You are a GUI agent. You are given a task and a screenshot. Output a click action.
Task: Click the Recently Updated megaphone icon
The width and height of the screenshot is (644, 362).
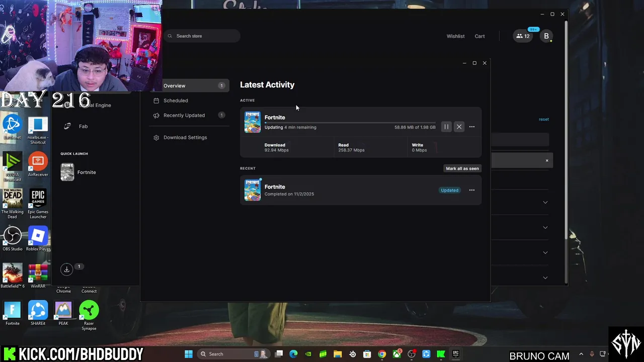point(156,115)
